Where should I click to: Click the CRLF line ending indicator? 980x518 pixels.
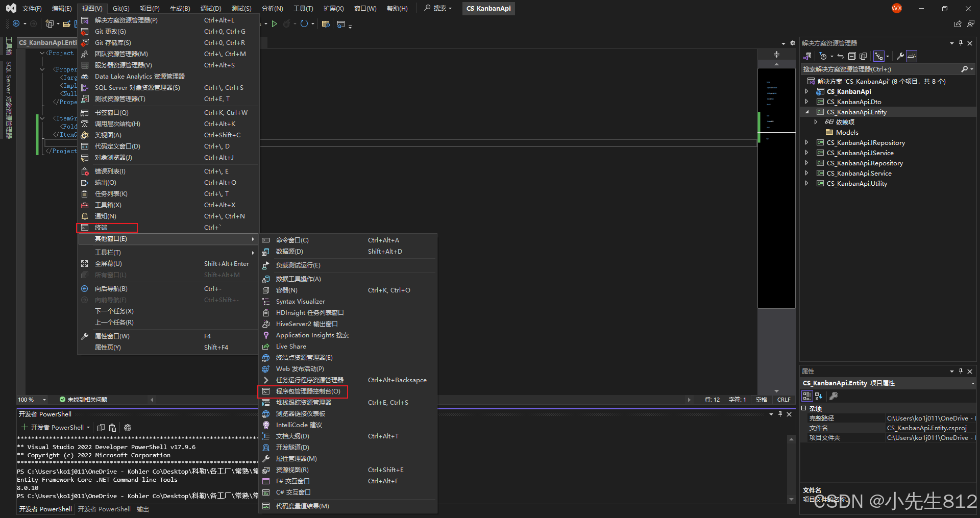point(784,400)
